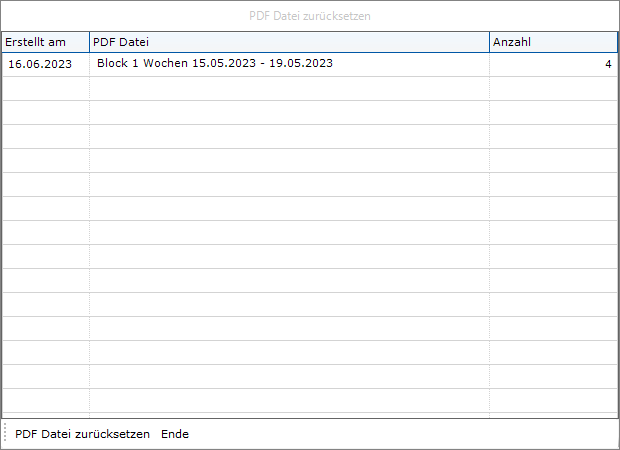Click the toolbar grip handle left of 'PDF Datei zurücksetzen'

6,434
